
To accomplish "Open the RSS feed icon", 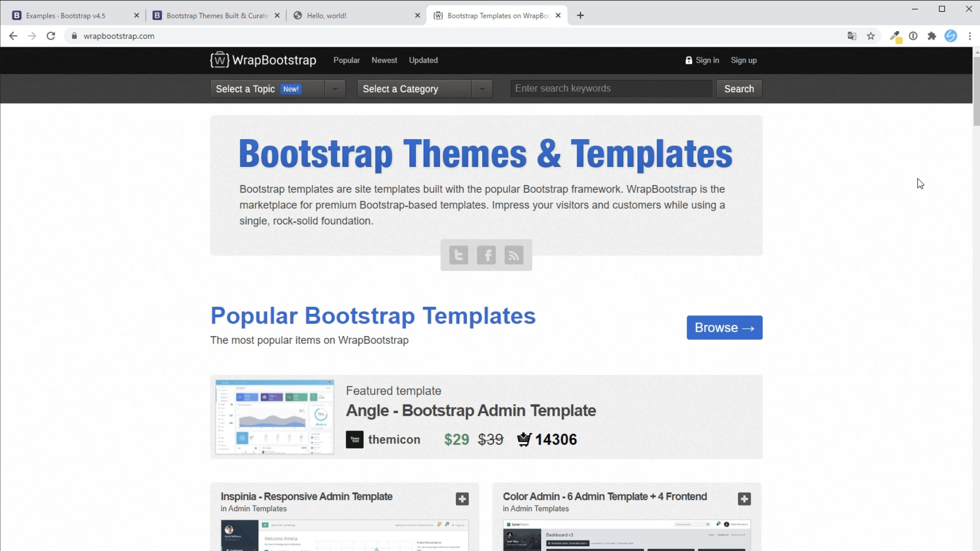I will (x=513, y=255).
